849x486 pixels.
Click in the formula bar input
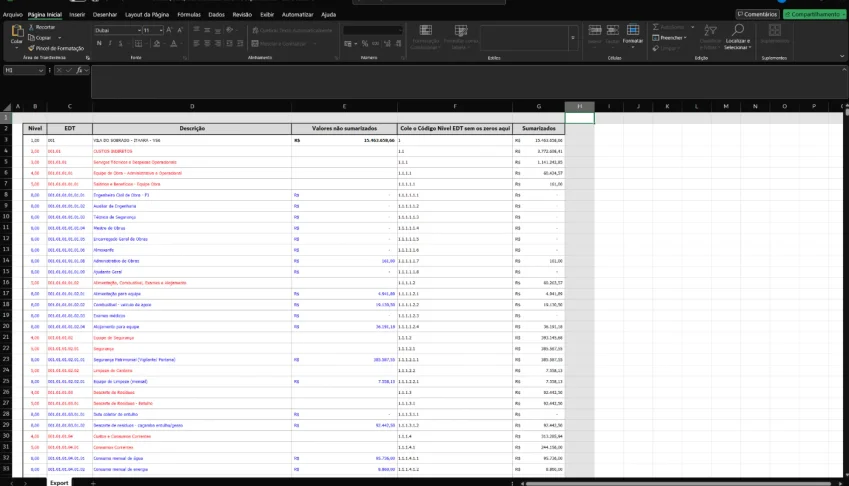[x=466, y=82]
